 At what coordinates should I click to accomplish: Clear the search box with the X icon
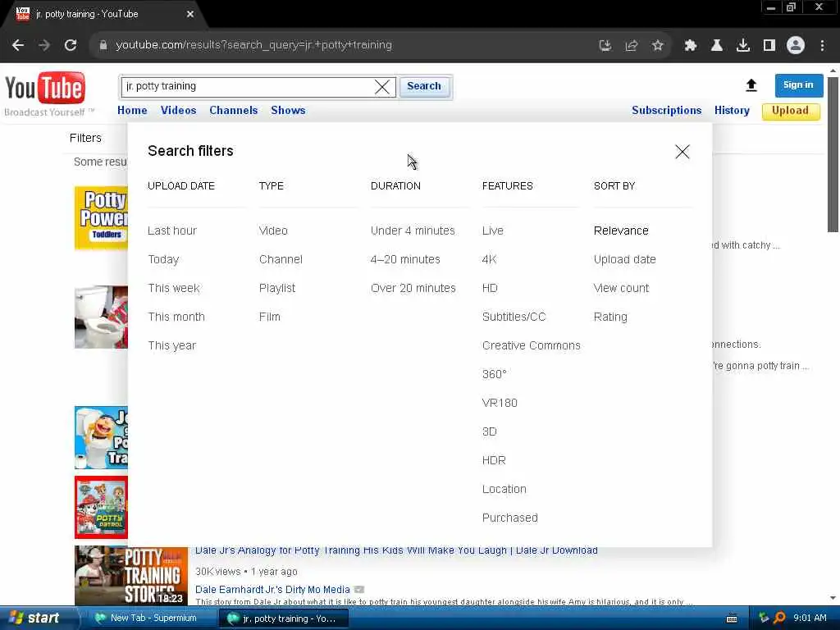382,87
